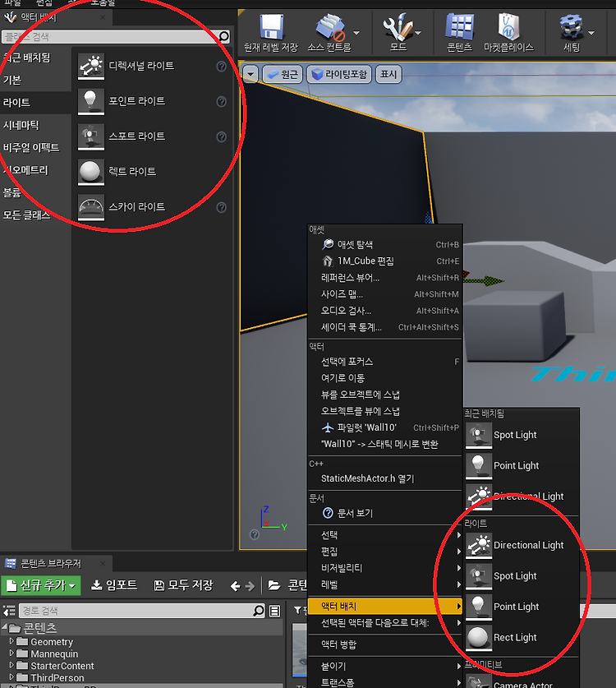Open help icon for Directional Light (디렉셔널 라이트)
Image resolution: width=616 pixels, height=688 pixels.
(x=222, y=67)
